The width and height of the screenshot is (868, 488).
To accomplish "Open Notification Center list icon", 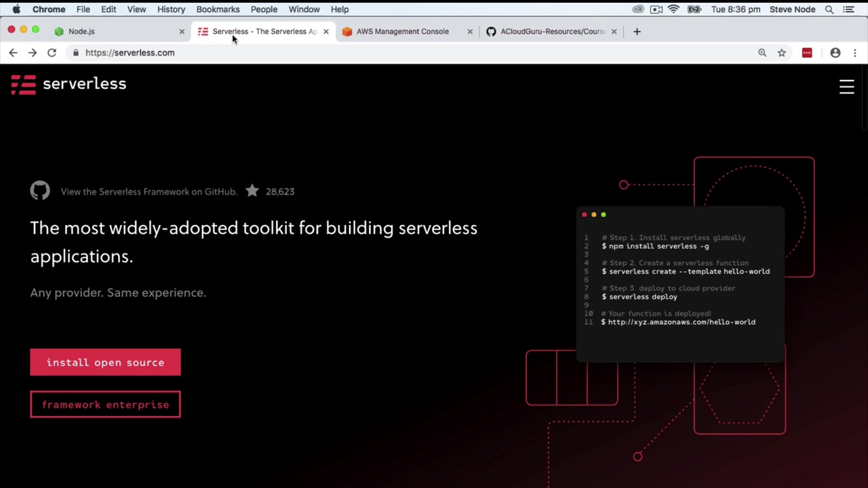I will (x=848, y=9).
